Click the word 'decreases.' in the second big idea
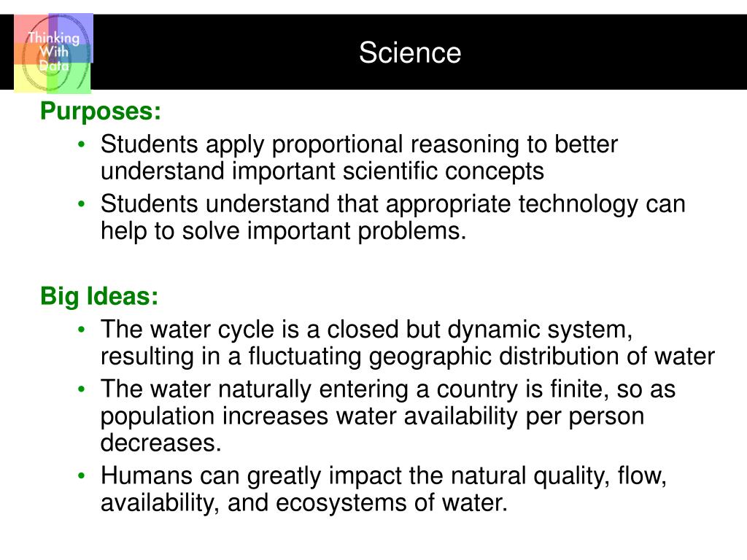 161,443
